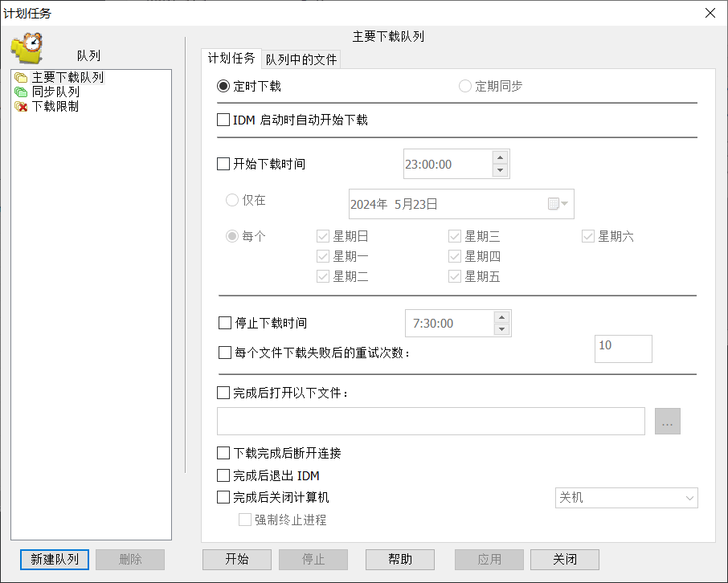Screen dimensions: 728x583
Task: Enable IDM 启动时自动开始下载 checkbox
Action: [224, 120]
